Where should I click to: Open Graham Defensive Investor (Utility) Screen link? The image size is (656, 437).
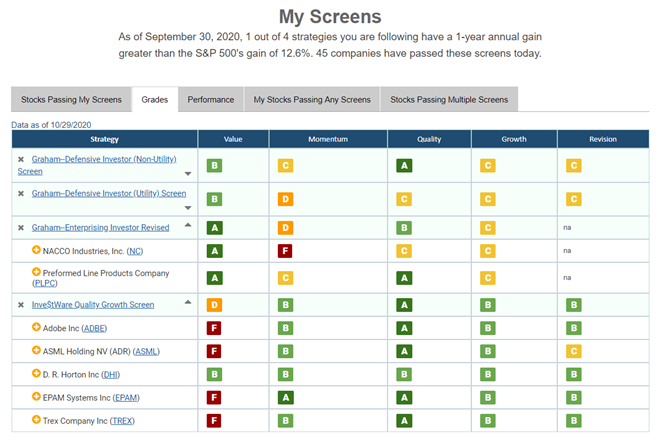point(109,194)
